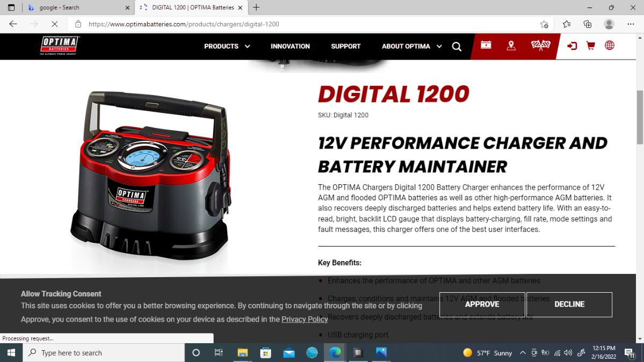Click the battery finder icon in red bar
The width and height of the screenshot is (644, 362).
(486, 46)
